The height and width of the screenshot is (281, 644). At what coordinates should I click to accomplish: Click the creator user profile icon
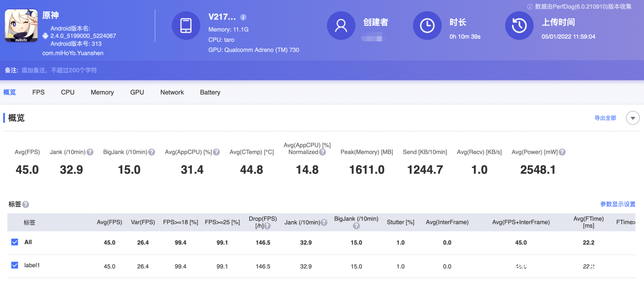click(x=341, y=26)
